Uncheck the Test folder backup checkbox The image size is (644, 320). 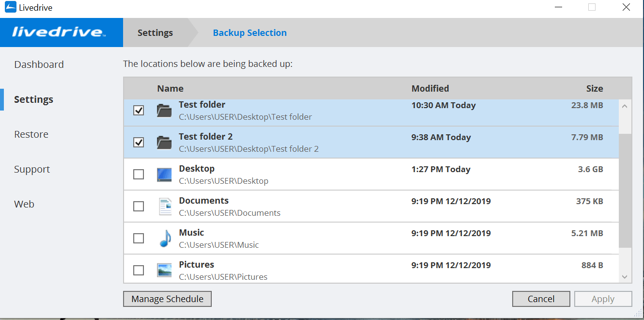coord(139,110)
